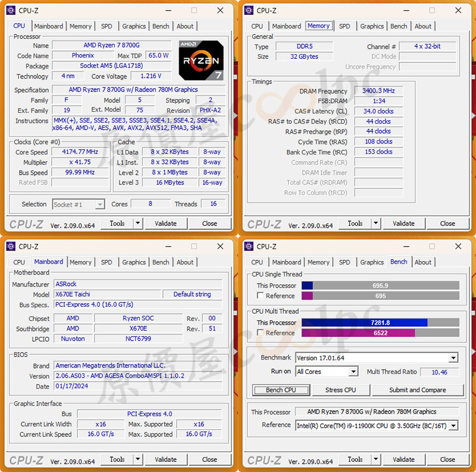The width and height of the screenshot is (476, 472).
Task: Click the CAS# Latency value '34.0 clocks'
Action: [x=378, y=111]
